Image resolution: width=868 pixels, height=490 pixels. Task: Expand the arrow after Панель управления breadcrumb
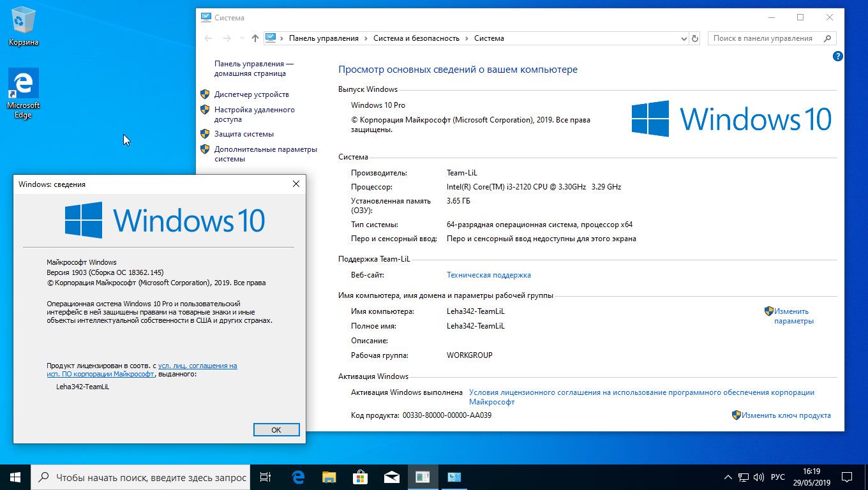[x=366, y=38]
